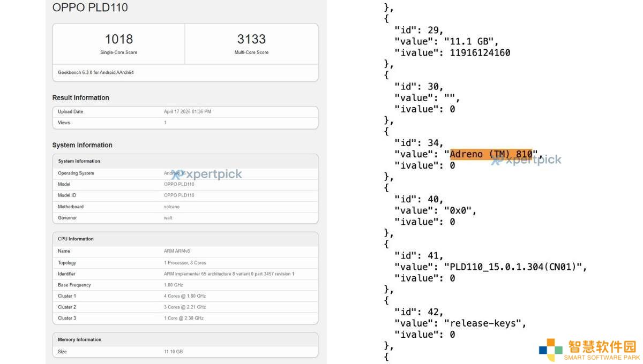
Task: Click the "Single-Core Score" label
Action: 119,52
